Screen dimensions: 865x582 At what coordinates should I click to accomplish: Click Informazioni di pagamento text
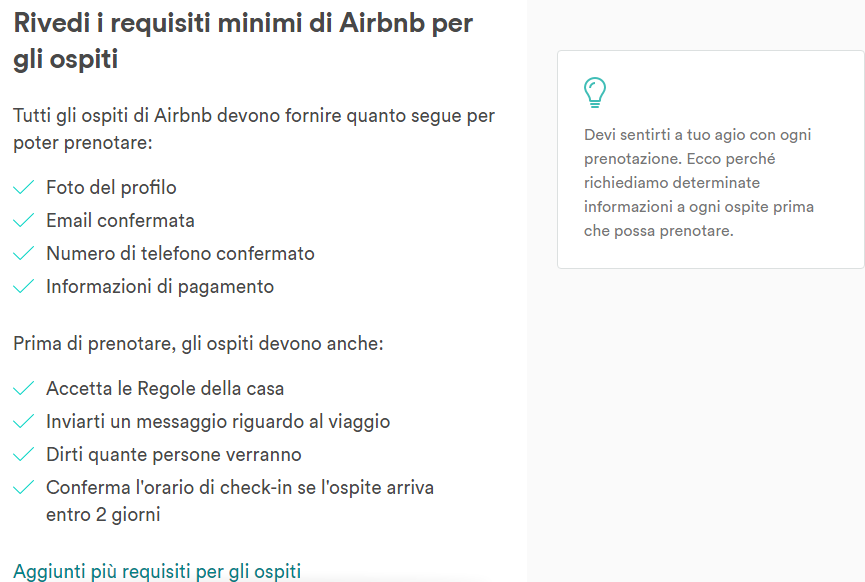pyautogui.click(x=160, y=287)
